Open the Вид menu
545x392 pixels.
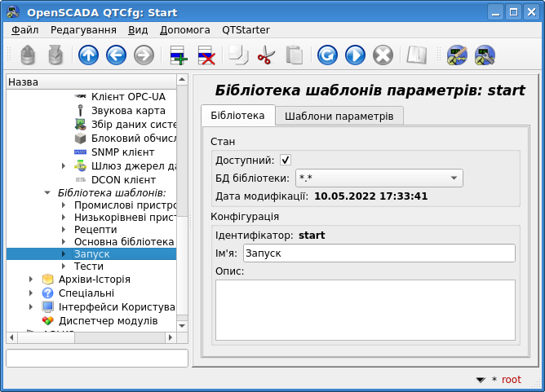coord(138,30)
